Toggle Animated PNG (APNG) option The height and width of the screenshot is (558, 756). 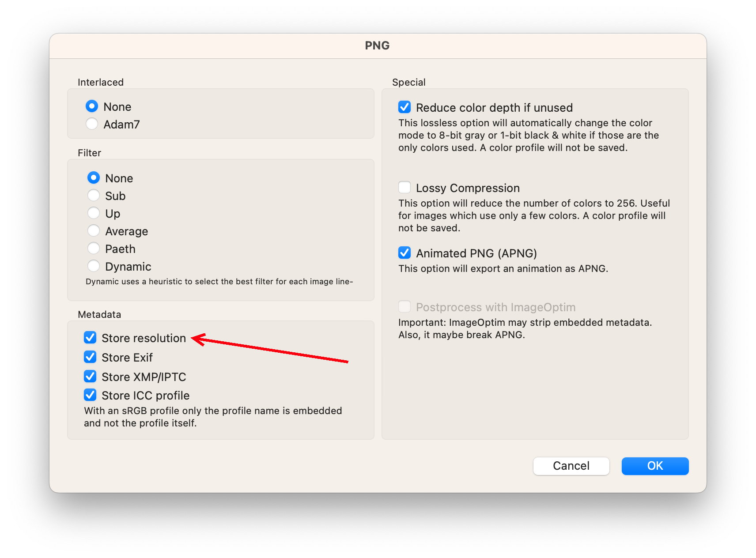coord(404,253)
